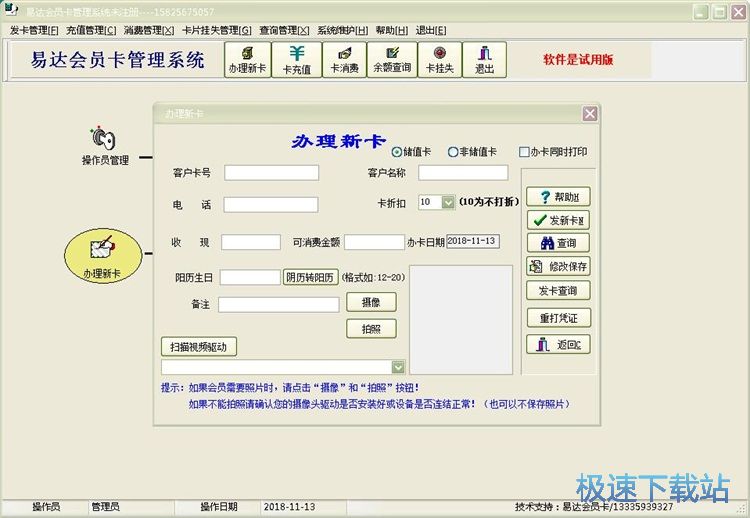Open 操作员管理 operator management icon
Viewport: 750px width, 518px height.
tap(105, 138)
